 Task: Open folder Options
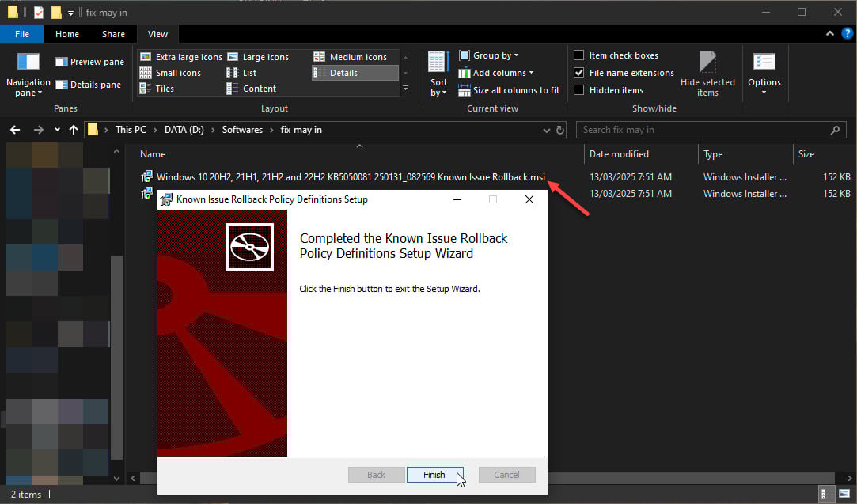(x=764, y=74)
